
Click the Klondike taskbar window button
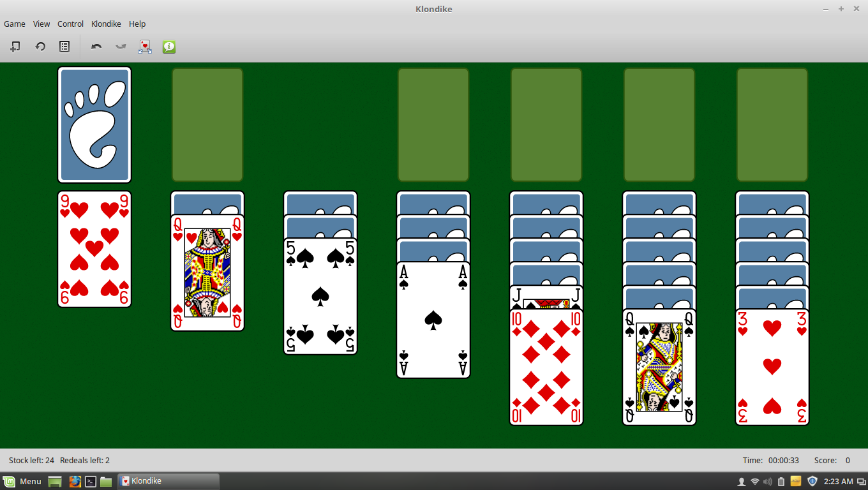(x=168, y=481)
